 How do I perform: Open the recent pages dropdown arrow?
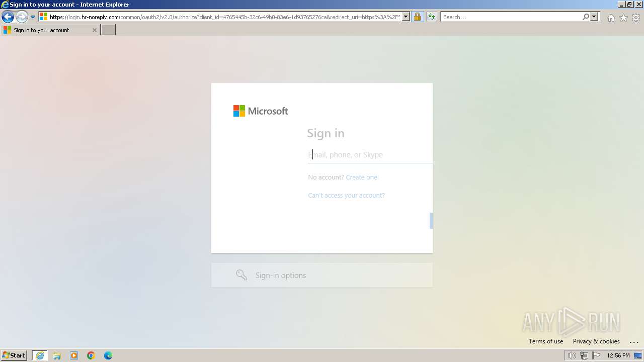tap(33, 17)
